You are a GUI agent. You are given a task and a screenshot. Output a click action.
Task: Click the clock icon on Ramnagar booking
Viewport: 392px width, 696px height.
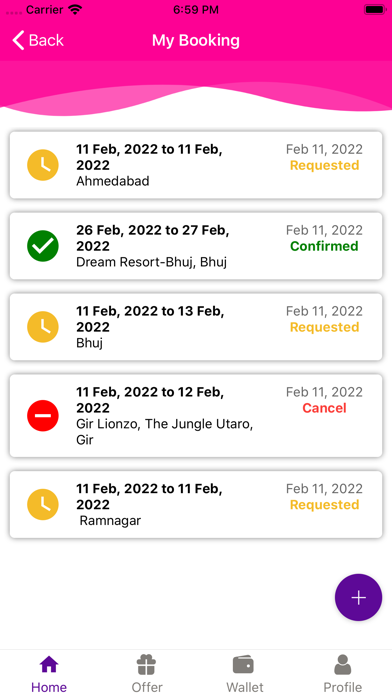click(43, 504)
